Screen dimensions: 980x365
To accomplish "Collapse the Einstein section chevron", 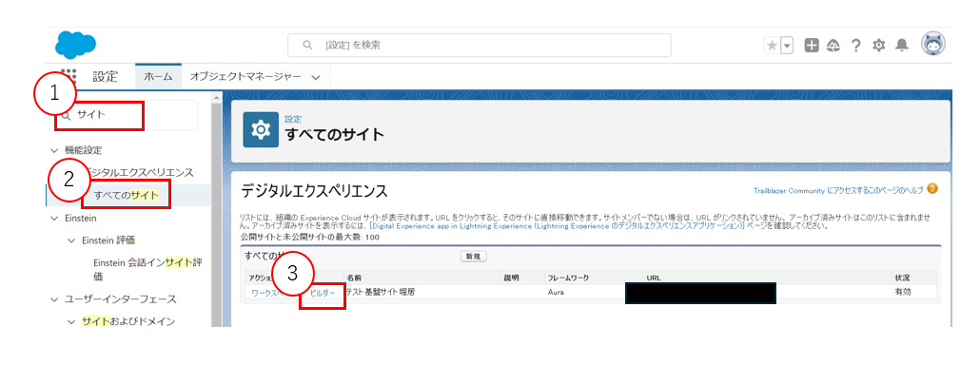I will click(53, 219).
